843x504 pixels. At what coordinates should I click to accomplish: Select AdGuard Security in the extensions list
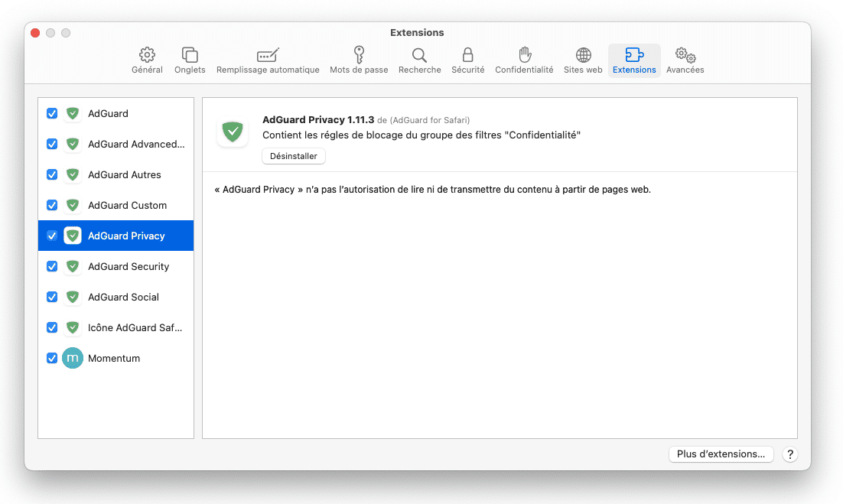129,266
